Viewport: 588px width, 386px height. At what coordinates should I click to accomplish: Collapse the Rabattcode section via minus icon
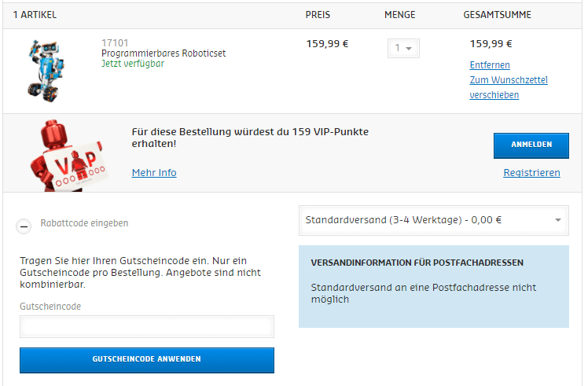pyautogui.click(x=24, y=224)
